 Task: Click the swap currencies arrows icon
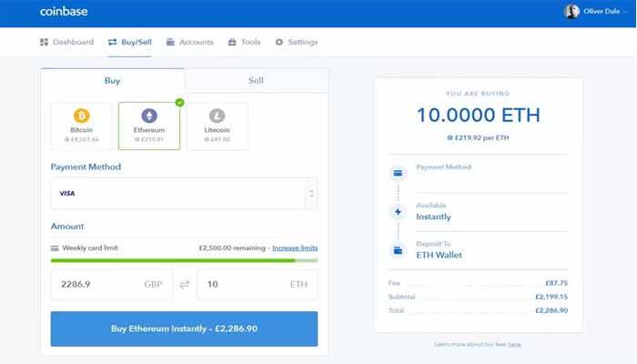click(x=185, y=284)
